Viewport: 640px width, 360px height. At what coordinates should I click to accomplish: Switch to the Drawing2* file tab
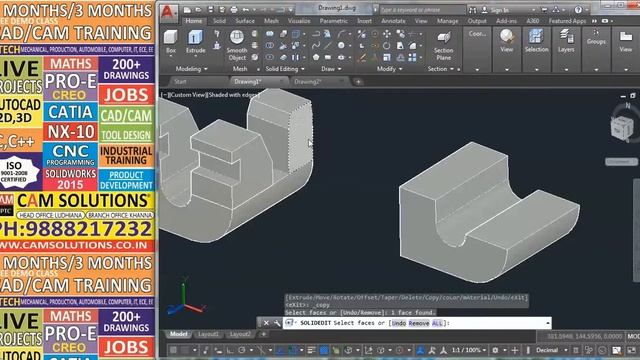coord(308,82)
